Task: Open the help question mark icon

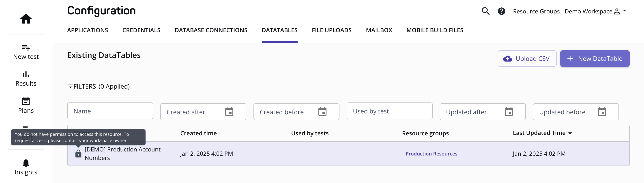Action: (501, 11)
